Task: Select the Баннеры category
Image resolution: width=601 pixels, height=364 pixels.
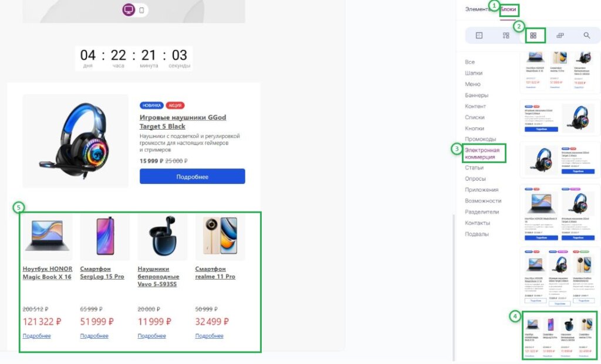Action: tap(477, 95)
